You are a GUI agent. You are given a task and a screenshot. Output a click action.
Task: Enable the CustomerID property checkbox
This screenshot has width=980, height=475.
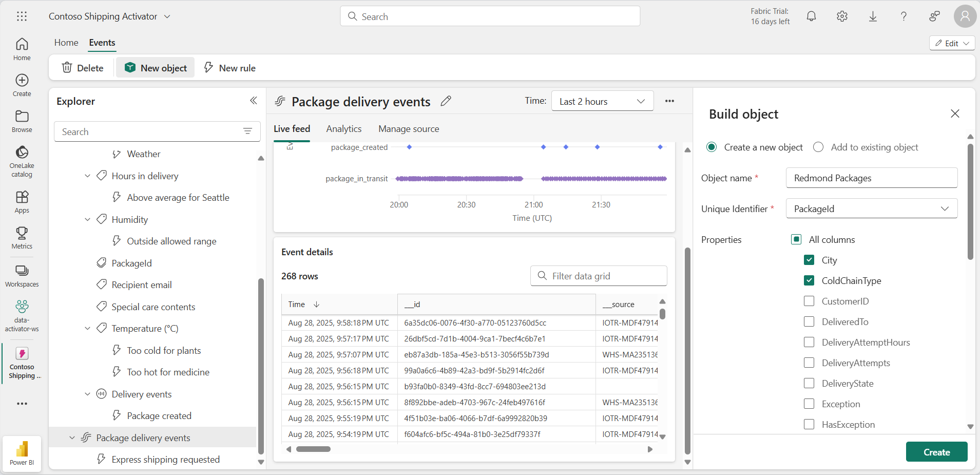(809, 301)
